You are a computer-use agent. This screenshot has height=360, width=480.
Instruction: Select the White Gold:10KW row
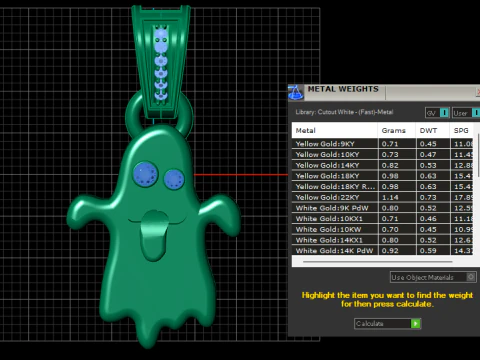tap(383, 229)
